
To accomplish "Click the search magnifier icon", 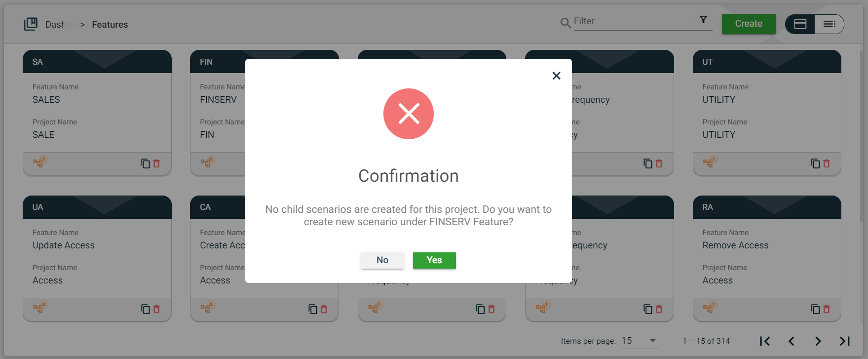I will tap(566, 23).
